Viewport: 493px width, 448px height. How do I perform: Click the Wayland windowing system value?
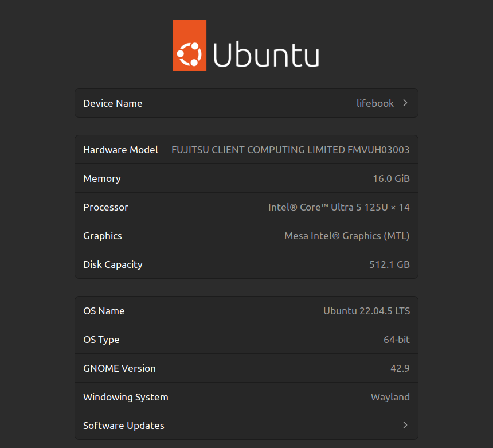(390, 397)
